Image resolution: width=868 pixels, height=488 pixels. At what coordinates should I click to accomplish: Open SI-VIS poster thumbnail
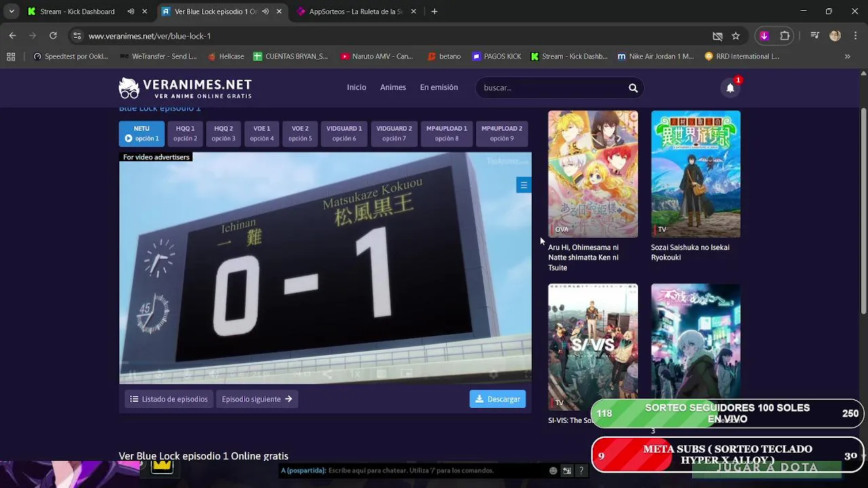coord(593,347)
